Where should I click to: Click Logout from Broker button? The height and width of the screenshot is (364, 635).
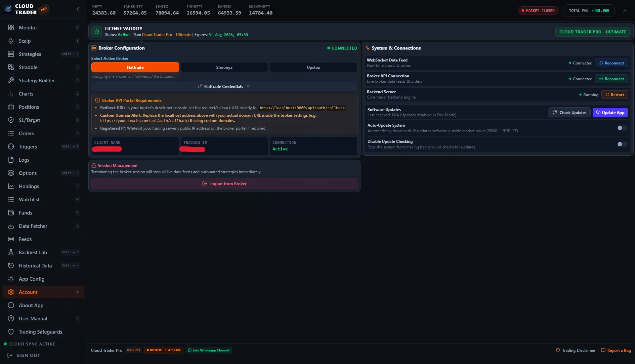(x=224, y=183)
